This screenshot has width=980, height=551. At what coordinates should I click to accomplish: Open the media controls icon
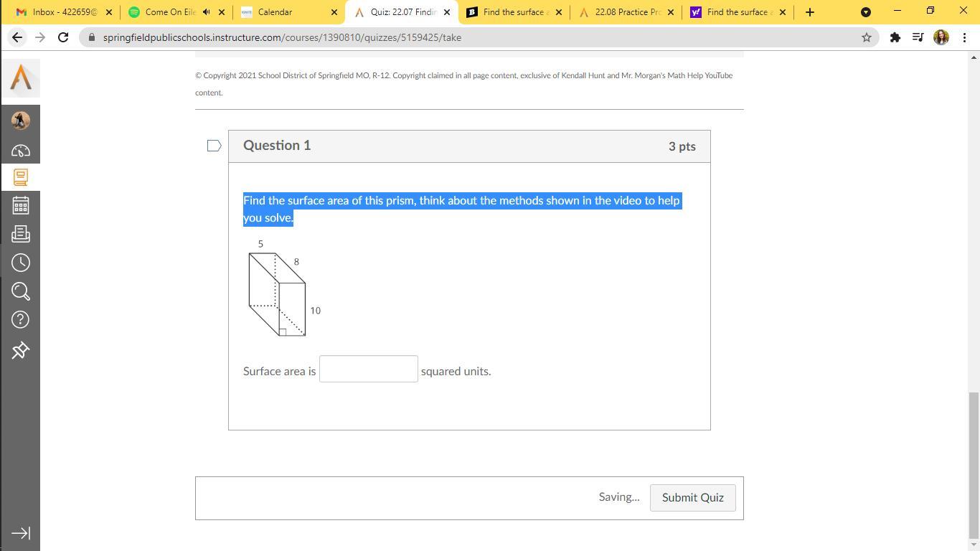coord(918,37)
